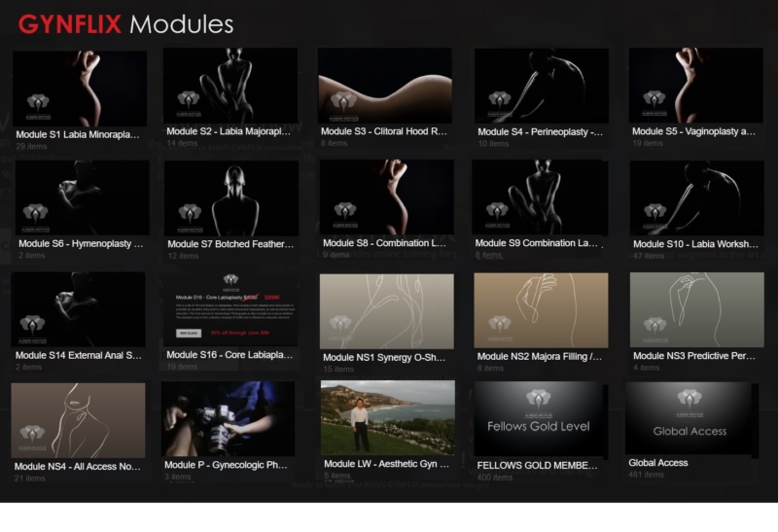
Task: Click 'Module S7 Botched Feather…' title
Action: pyautogui.click(x=230, y=244)
